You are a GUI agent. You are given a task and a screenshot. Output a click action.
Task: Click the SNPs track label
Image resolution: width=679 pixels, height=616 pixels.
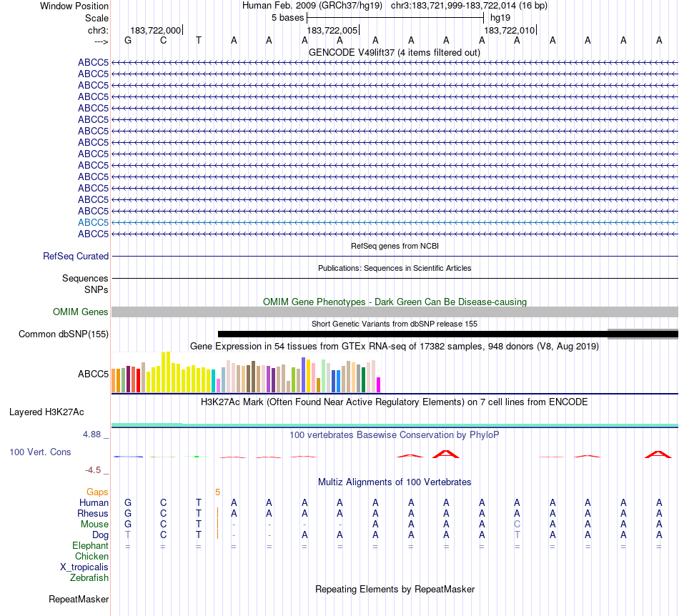click(x=96, y=289)
